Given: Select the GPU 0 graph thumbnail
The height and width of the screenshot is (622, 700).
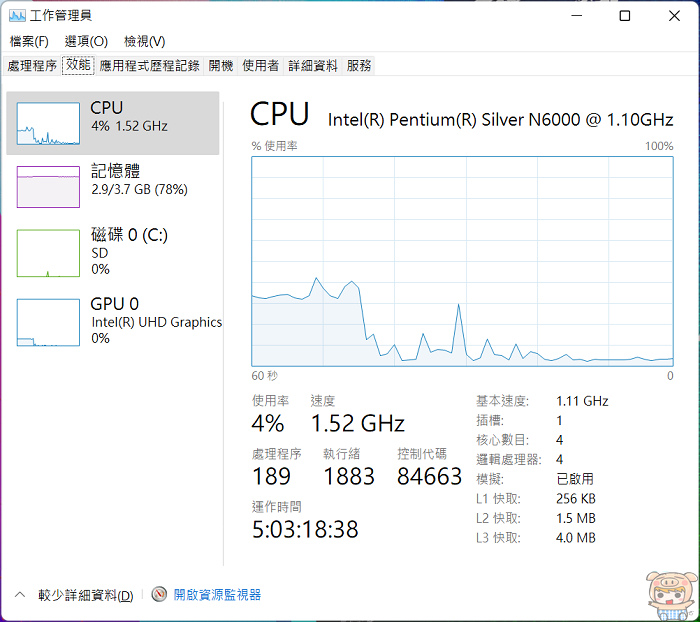Looking at the screenshot, I should (x=48, y=321).
